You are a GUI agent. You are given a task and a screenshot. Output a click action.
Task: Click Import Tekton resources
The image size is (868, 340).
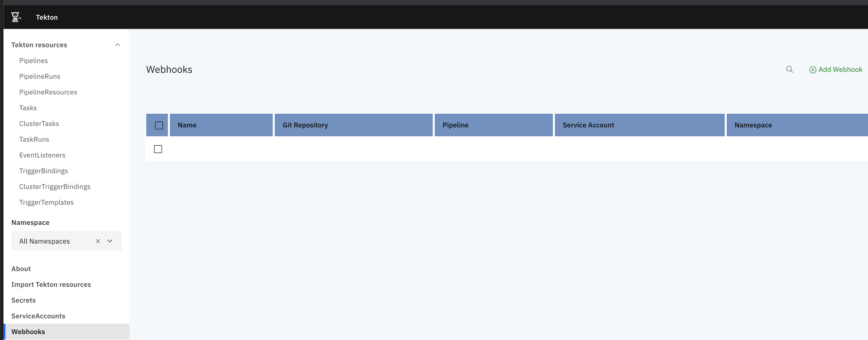51,284
